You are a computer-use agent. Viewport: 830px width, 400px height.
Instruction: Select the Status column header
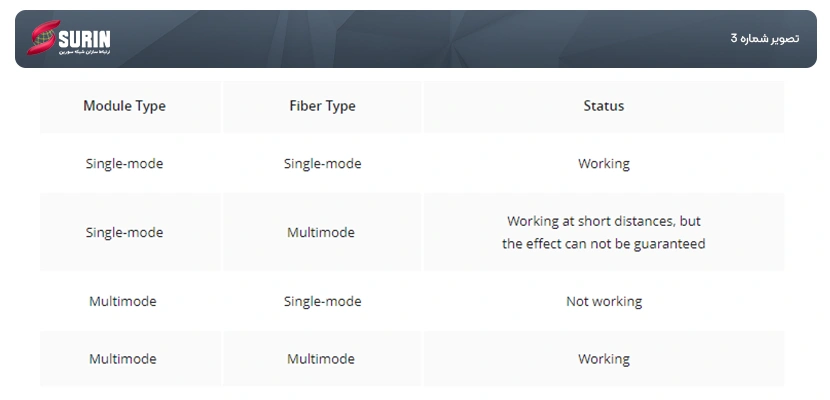603,106
